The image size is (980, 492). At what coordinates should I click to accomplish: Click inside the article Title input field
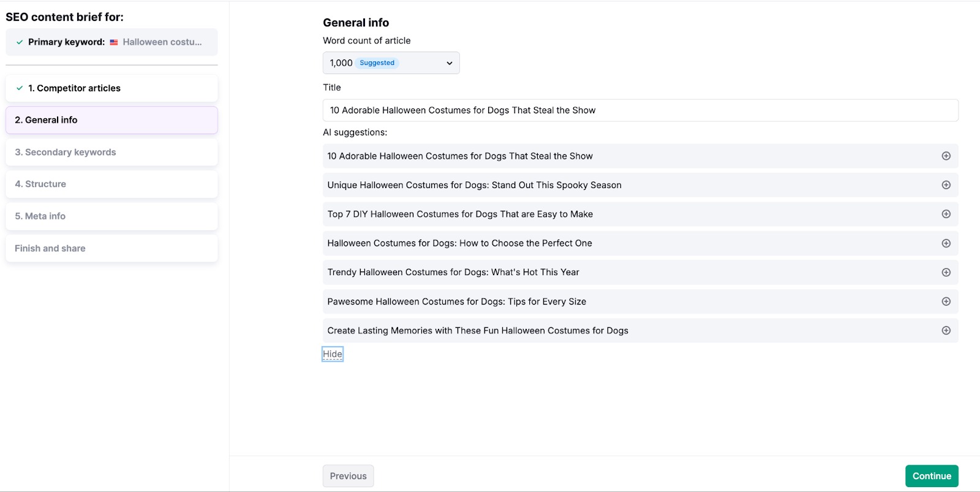(x=640, y=110)
